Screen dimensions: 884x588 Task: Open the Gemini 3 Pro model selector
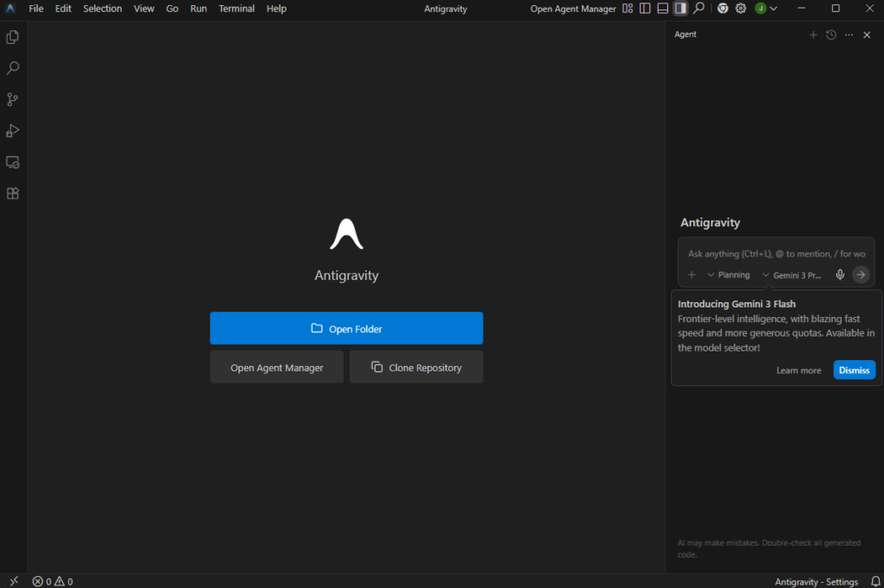pyautogui.click(x=791, y=275)
